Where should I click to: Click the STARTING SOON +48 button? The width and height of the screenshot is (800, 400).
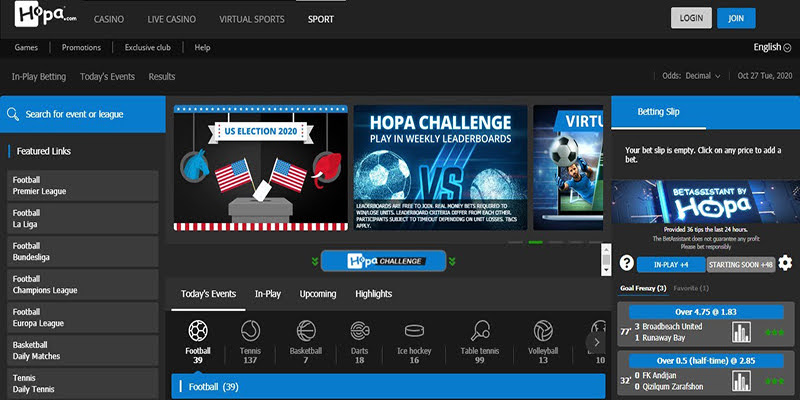point(741,264)
